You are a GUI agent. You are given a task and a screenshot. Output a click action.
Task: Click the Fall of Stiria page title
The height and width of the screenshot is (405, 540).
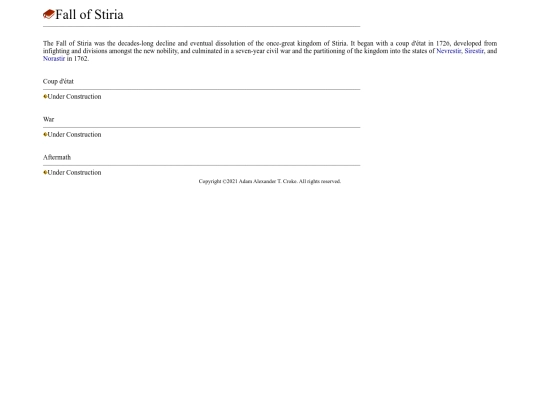[89, 14]
